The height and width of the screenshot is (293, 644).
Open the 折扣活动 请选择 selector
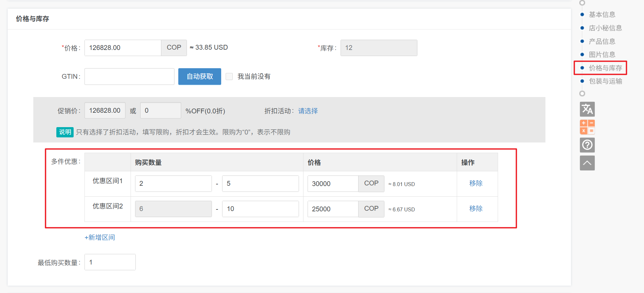pos(308,111)
